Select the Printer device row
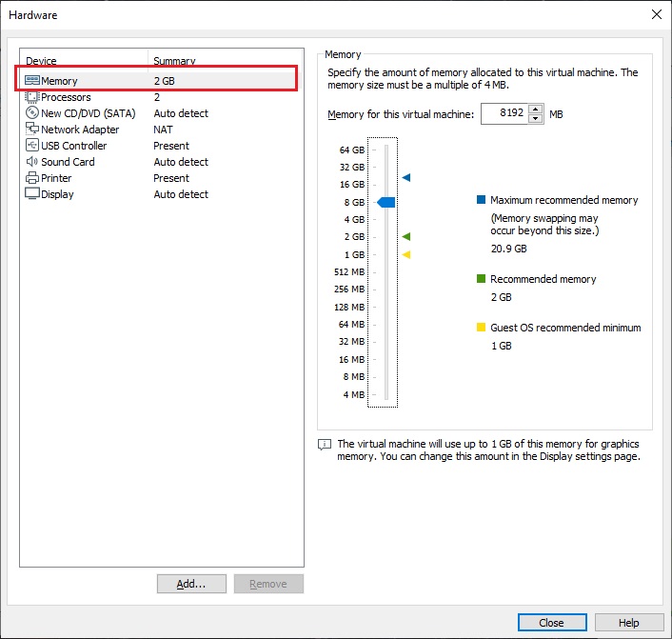 coord(161,178)
